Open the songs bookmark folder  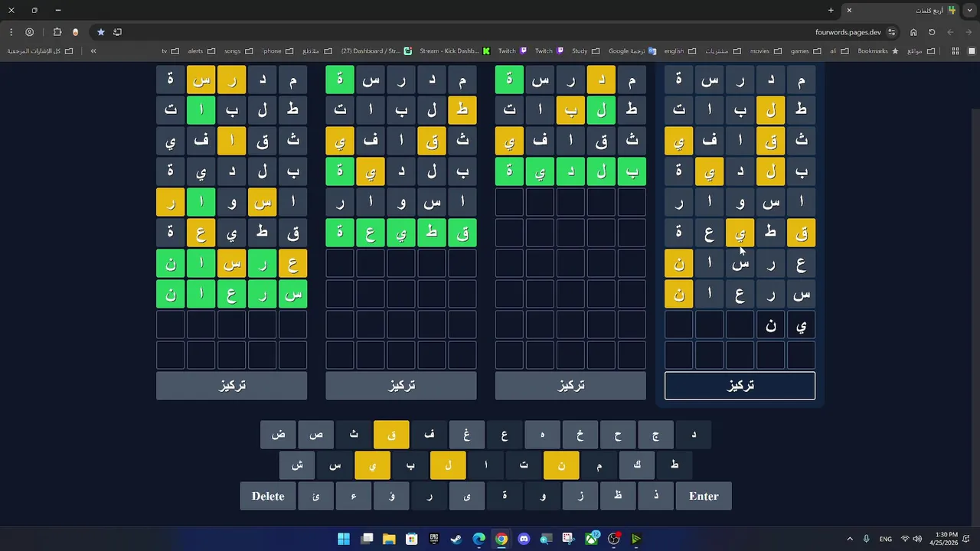(x=238, y=51)
